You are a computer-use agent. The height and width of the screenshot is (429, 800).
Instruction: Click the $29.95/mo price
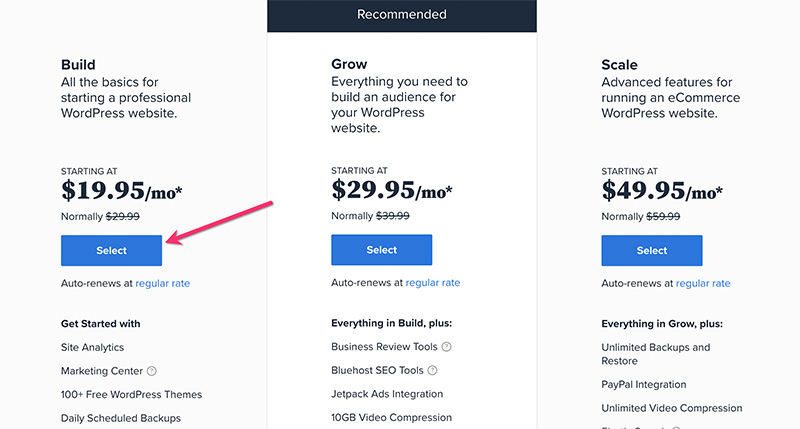(x=392, y=190)
